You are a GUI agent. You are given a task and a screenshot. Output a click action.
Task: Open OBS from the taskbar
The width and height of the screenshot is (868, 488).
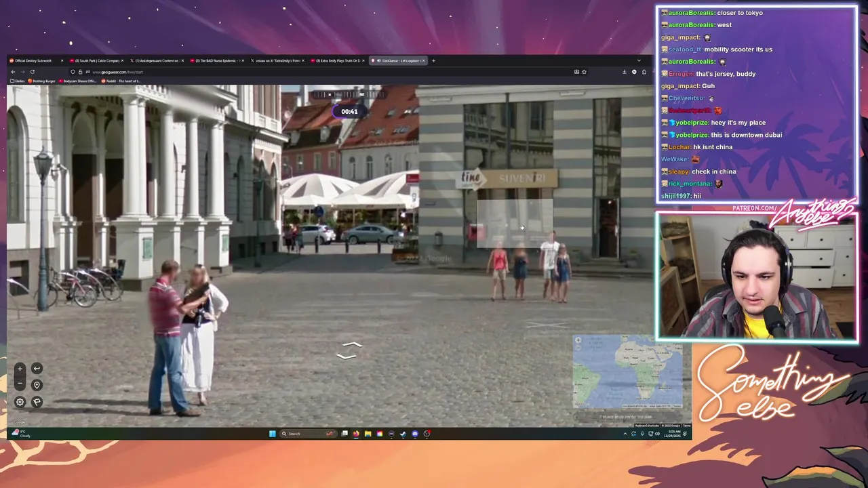click(427, 434)
